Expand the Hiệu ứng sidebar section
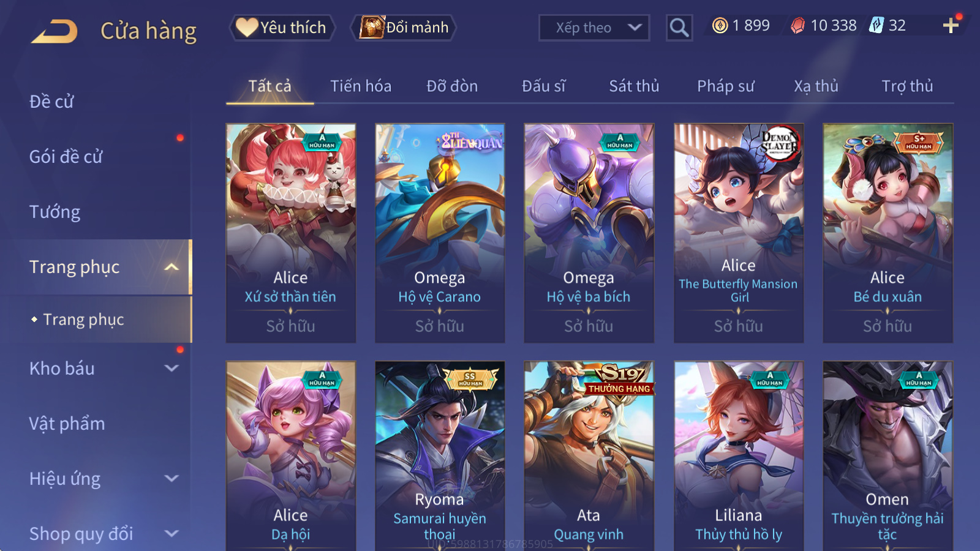This screenshot has height=551, width=980. coord(171,479)
